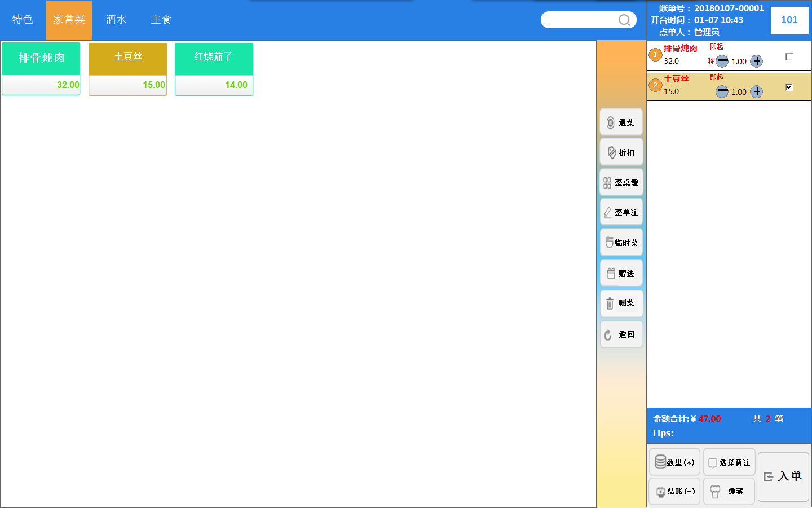Screen dimensions: 812x508
Task: Open the 主食 staple food tab
Action: 161,20
